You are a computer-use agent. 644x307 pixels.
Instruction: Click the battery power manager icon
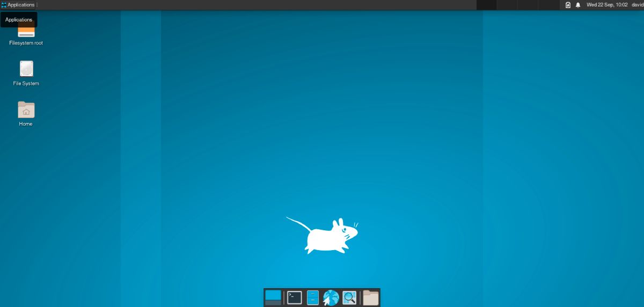(x=568, y=5)
